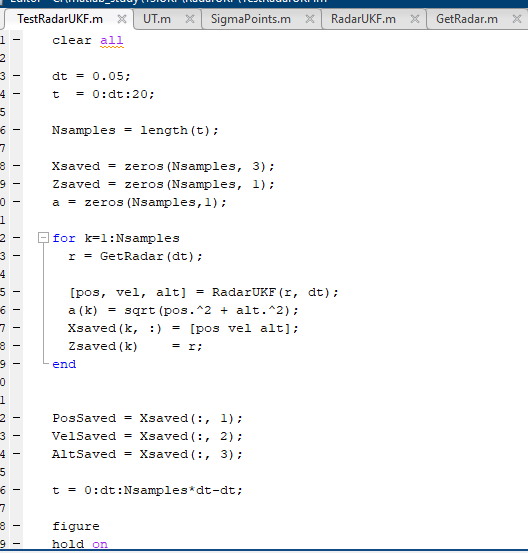528x553 pixels.
Task: Click '[pos vel alt]' vector text
Action: (240, 329)
